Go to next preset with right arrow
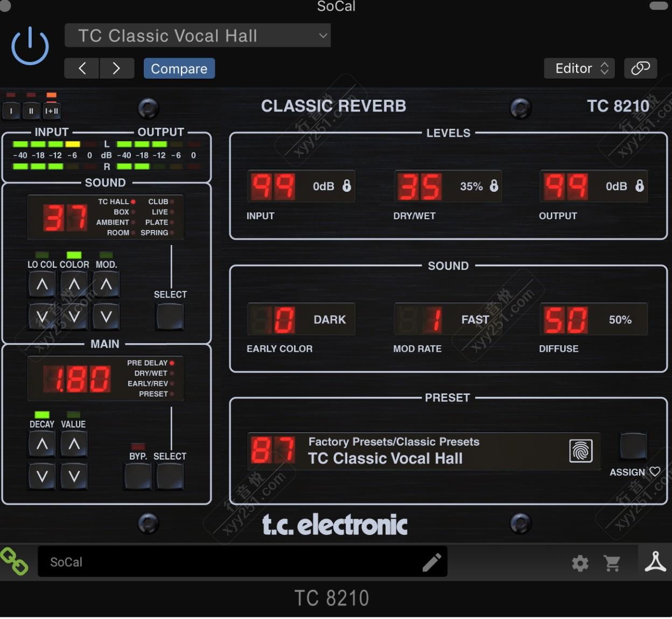Screen dimensions: 672x619 point(116,68)
